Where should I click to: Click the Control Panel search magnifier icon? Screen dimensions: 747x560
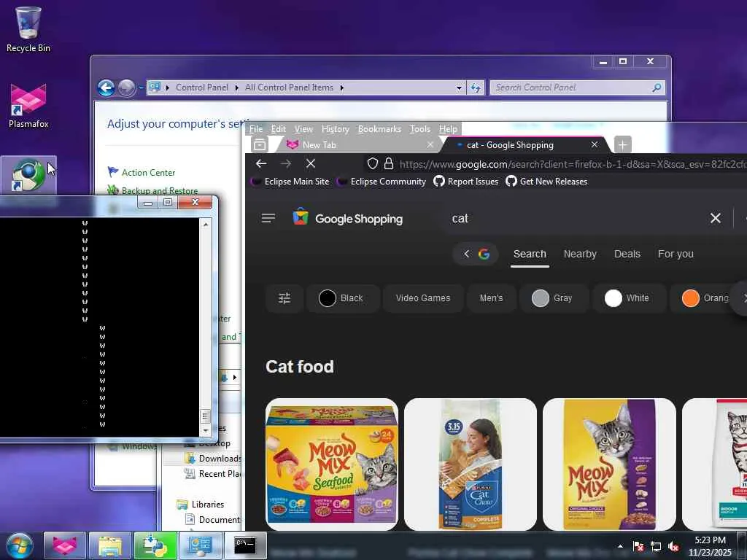[657, 87]
